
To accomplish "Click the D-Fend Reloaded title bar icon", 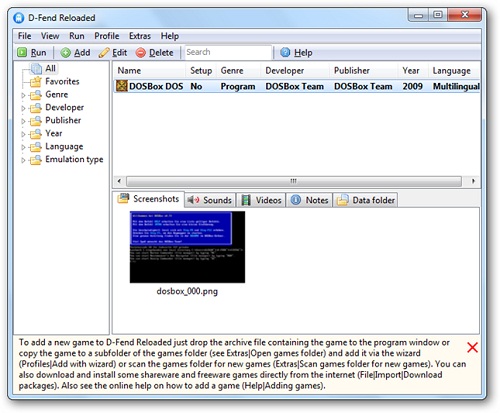I will pyautogui.click(x=19, y=18).
